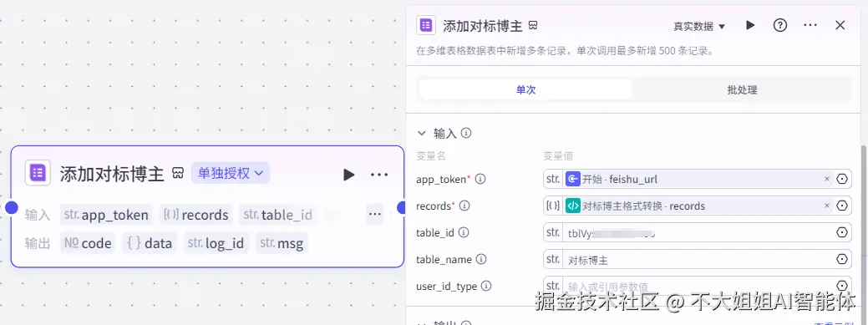Open canvas node three-dot menu
The width and height of the screenshot is (868, 325).
coord(379,175)
